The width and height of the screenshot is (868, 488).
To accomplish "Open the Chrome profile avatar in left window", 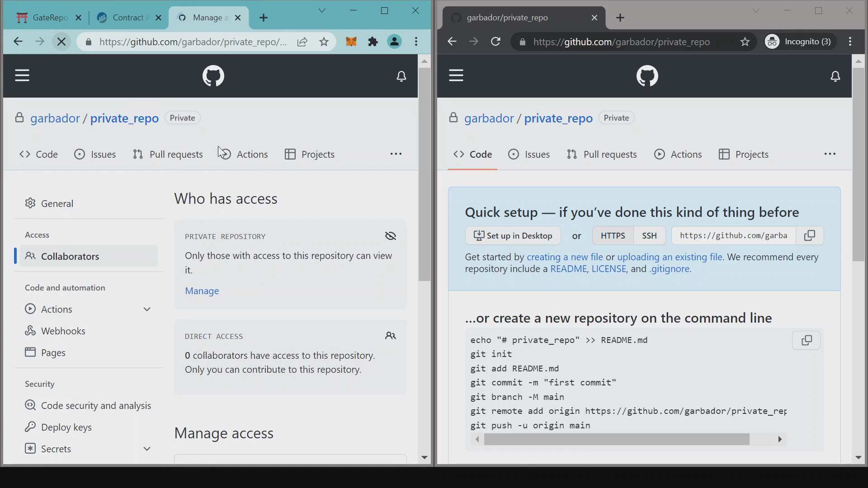I will pyautogui.click(x=395, y=42).
